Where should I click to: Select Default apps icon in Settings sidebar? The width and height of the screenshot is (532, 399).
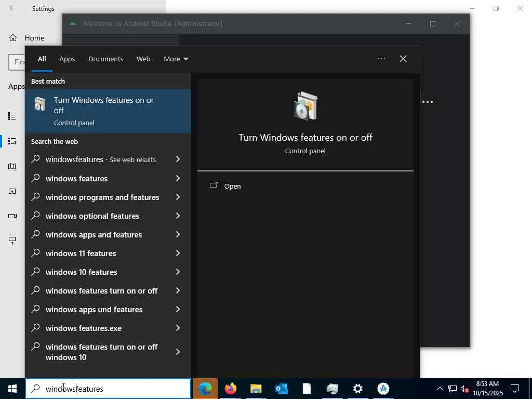[12, 141]
